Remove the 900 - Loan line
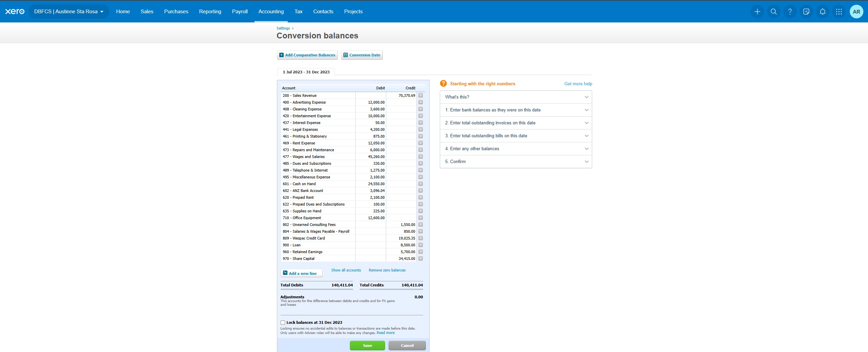 420,245
